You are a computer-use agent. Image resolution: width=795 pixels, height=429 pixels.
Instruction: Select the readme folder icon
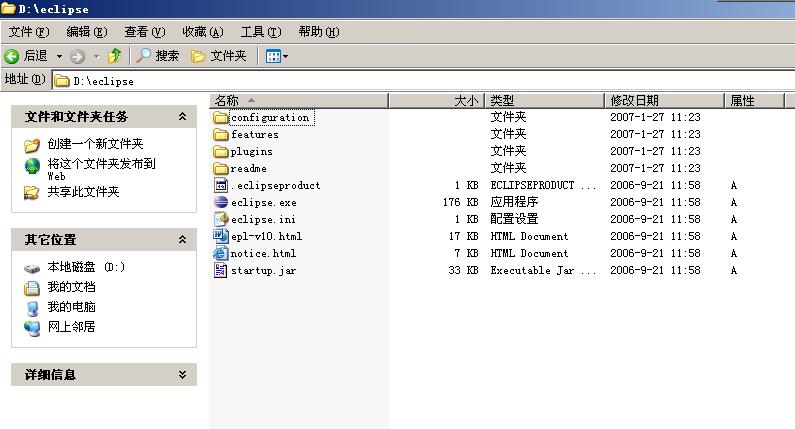click(x=221, y=168)
